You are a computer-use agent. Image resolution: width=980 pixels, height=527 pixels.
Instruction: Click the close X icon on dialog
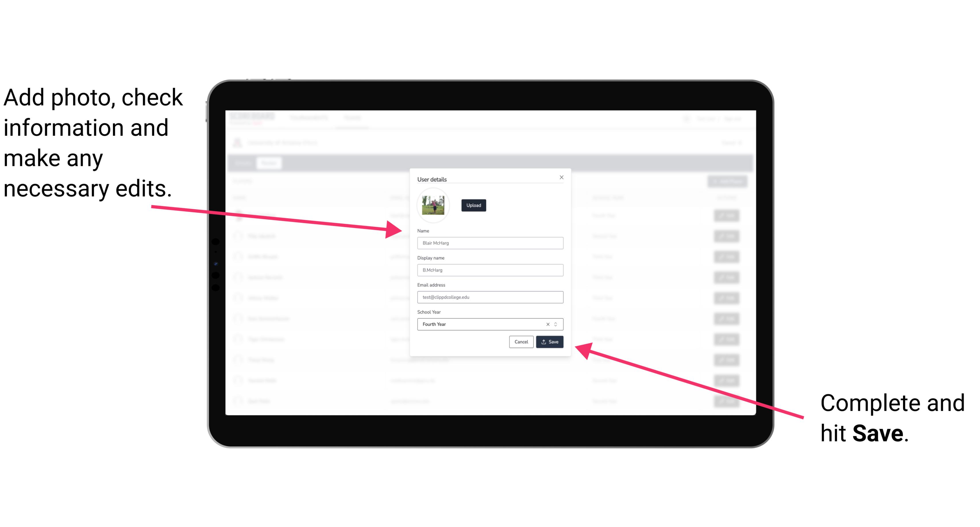[562, 177]
